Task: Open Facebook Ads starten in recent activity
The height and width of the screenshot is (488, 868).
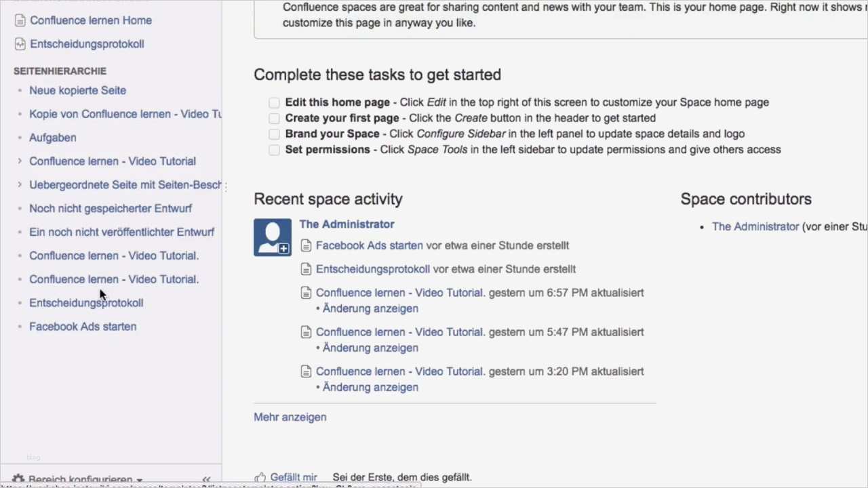Action: coord(369,245)
